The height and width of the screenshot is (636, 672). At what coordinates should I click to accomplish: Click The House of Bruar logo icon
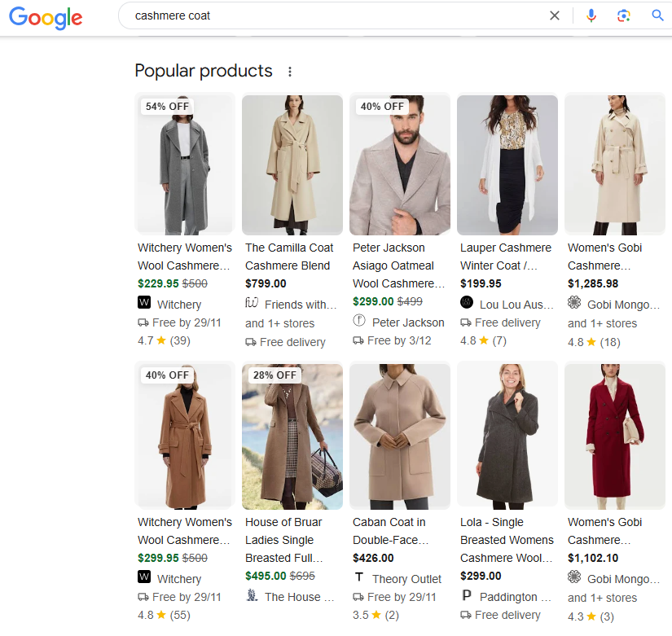pos(252,594)
